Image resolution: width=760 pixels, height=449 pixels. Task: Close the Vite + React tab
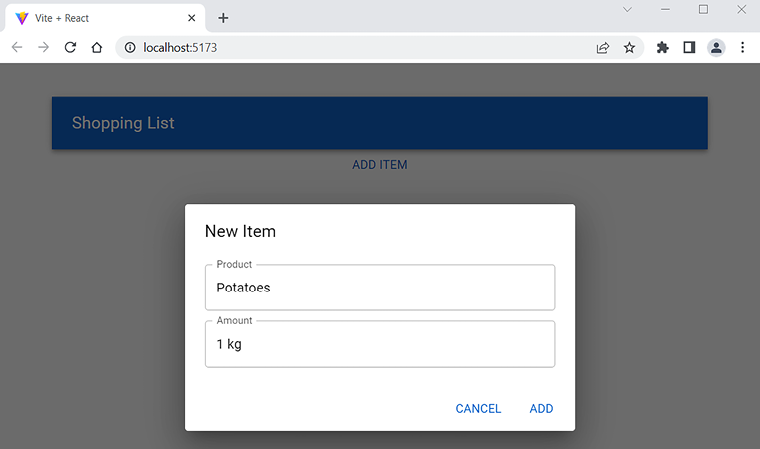(191, 18)
